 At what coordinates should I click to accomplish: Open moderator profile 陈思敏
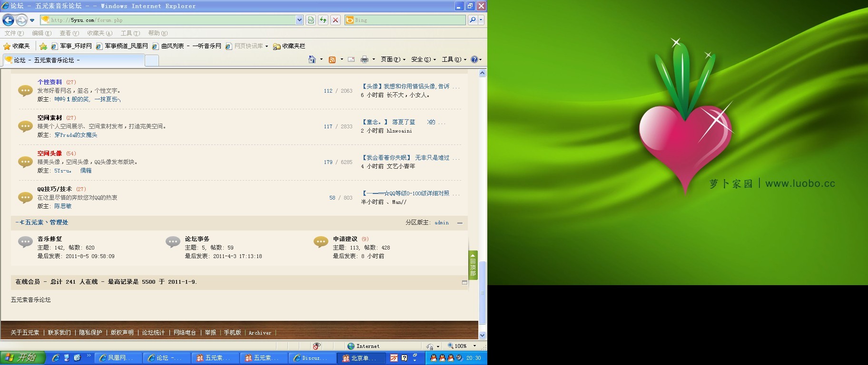[x=63, y=206]
